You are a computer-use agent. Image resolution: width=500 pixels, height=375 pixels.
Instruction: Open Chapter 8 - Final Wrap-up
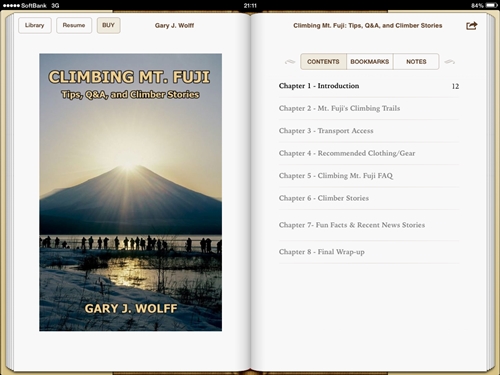369,252
